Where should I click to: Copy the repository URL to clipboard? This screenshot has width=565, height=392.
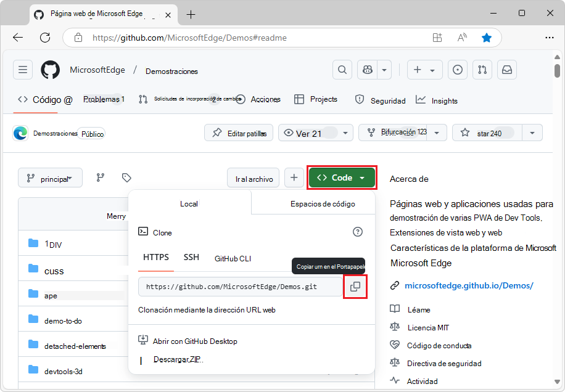355,287
